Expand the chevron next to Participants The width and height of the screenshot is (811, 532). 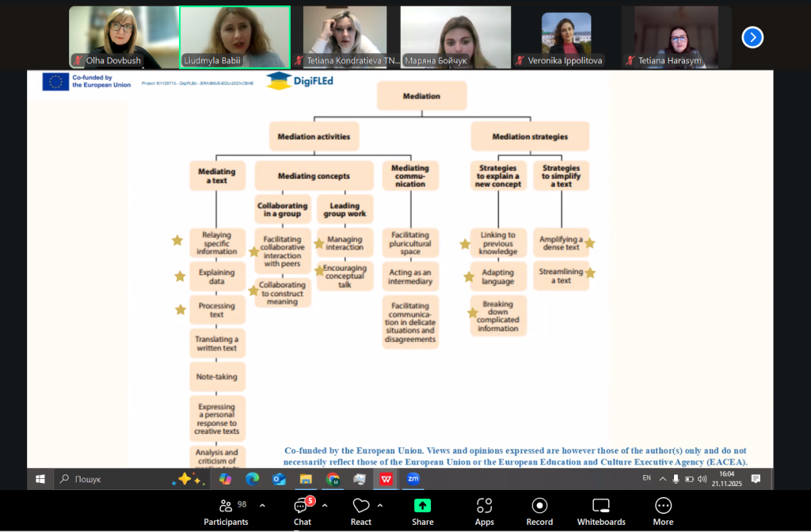(x=262, y=505)
